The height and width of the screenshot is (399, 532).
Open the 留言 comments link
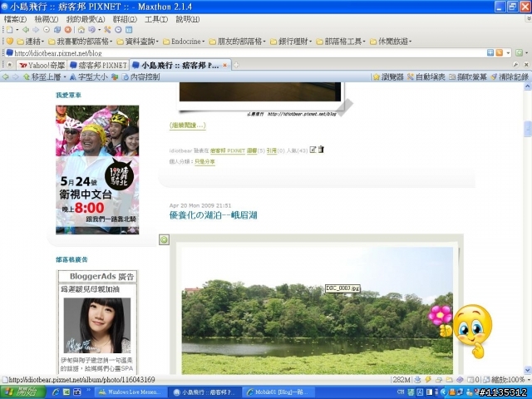click(x=252, y=150)
